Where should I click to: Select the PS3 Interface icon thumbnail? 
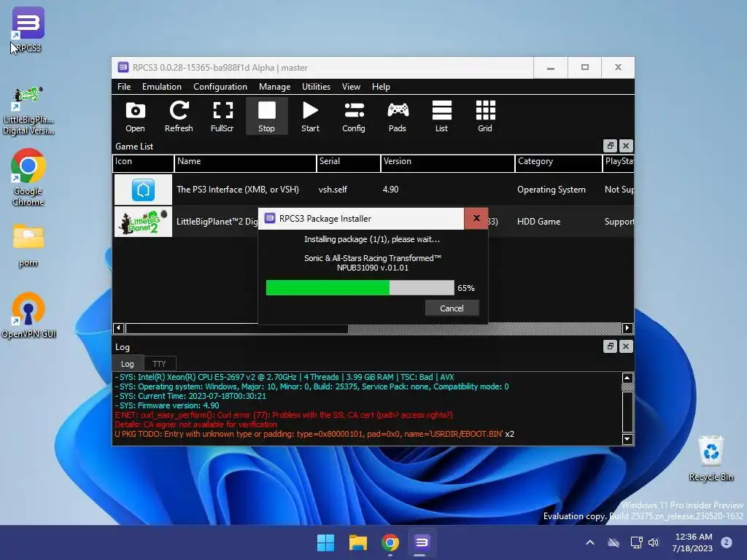[x=143, y=190]
